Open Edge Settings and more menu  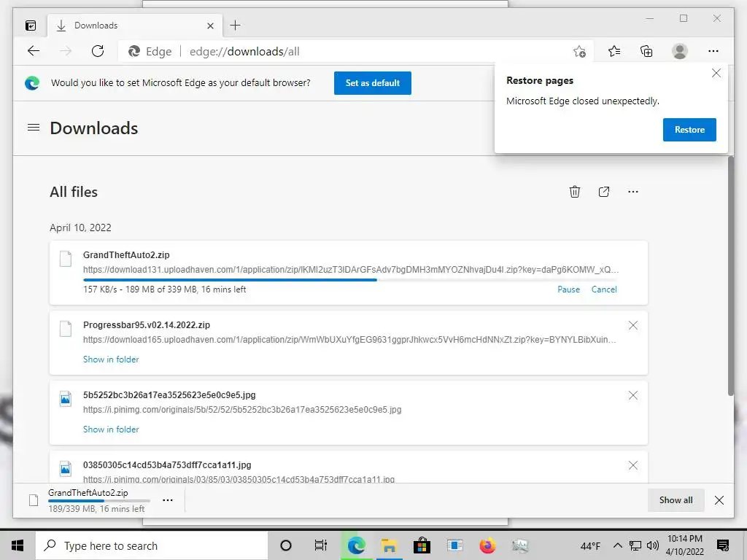point(713,51)
